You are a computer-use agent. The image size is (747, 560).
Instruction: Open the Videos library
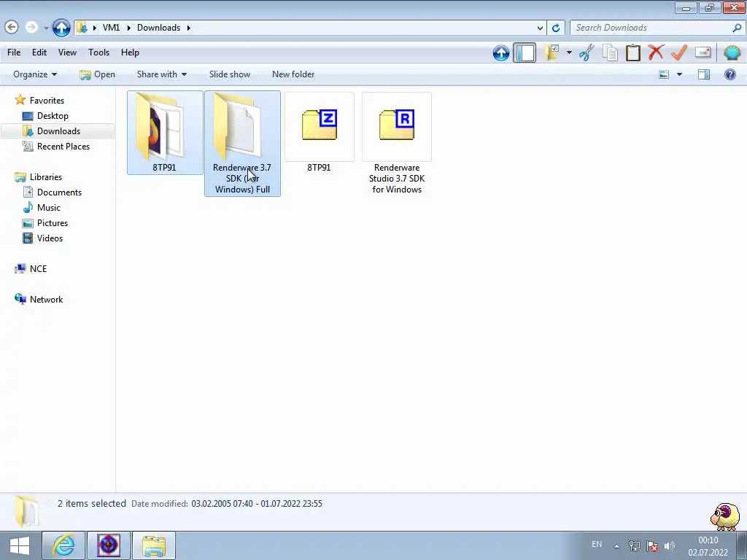pos(50,238)
